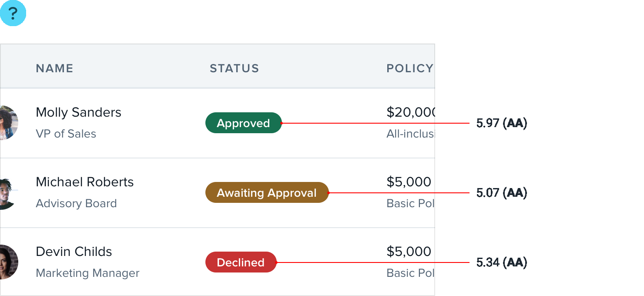
Task: Open Molly Sanders' avatar photo
Action: (x=9, y=123)
